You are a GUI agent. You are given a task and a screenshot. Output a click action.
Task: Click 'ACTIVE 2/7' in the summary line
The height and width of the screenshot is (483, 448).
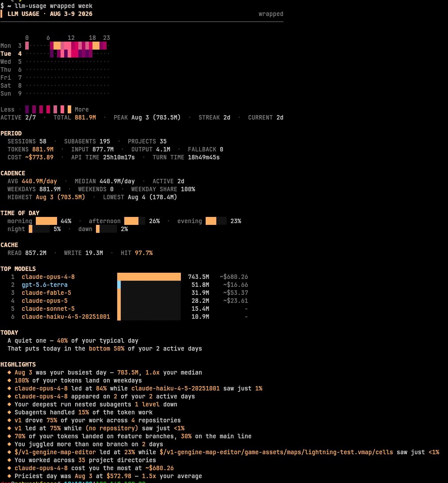pos(18,118)
